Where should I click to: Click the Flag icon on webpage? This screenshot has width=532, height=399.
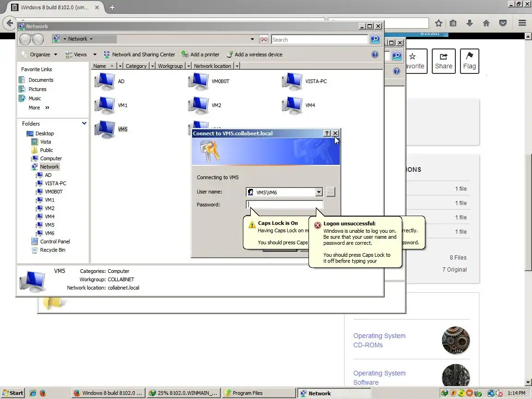470,61
